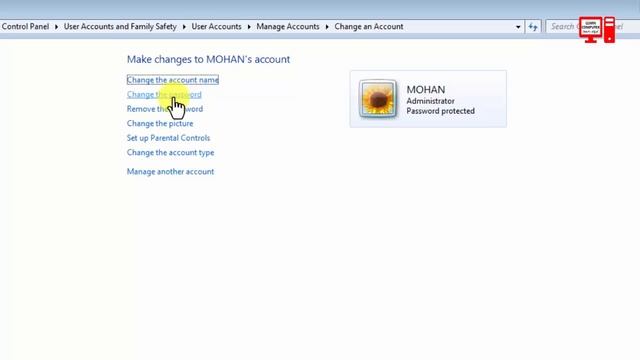Click Make changes to MOHAN's account heading
This screenshot has width=640, height=360.
[x=208, y=60]
